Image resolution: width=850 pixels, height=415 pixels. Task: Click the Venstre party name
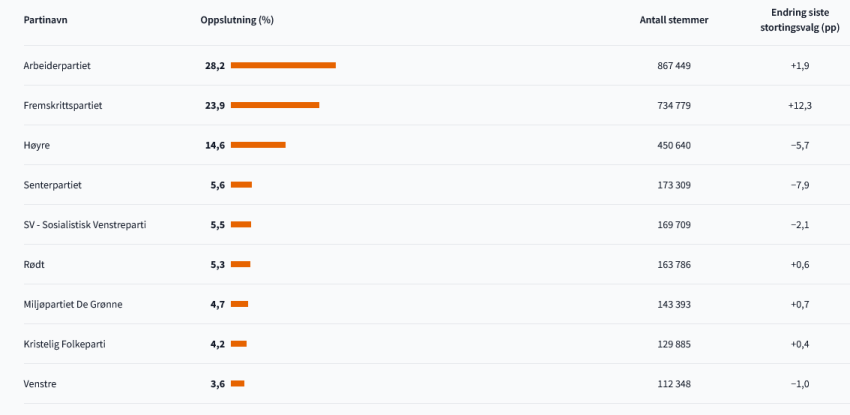click(x=40, y=384)
